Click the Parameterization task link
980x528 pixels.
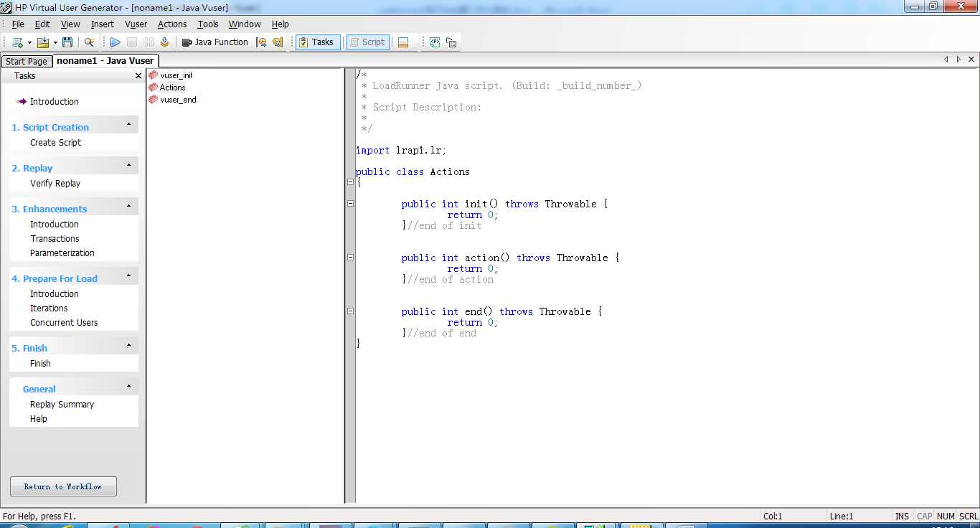pos(62,253)
